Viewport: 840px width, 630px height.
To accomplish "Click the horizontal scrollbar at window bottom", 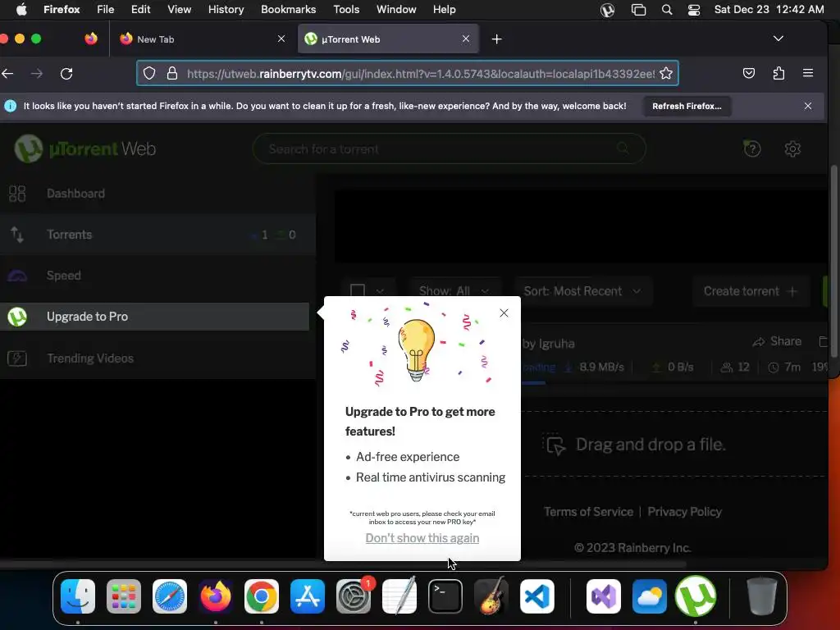I will point(343,564).
